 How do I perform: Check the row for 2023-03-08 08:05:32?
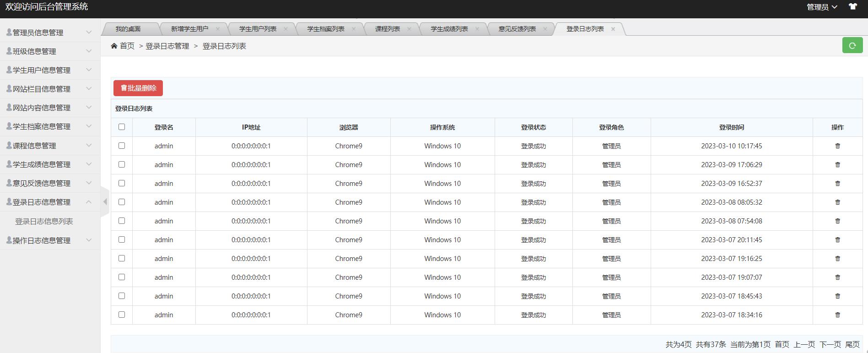(122, 202)
